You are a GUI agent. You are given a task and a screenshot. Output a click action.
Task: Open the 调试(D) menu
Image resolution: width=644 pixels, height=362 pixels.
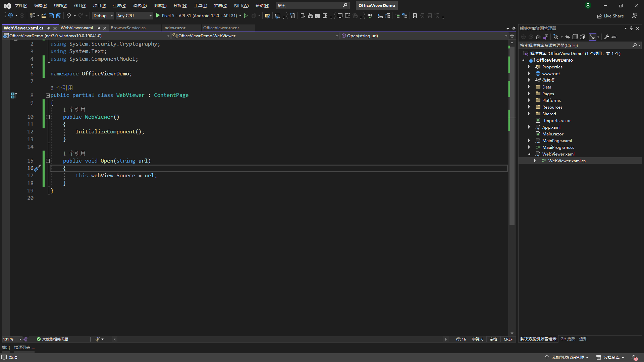tap(140, 5)
